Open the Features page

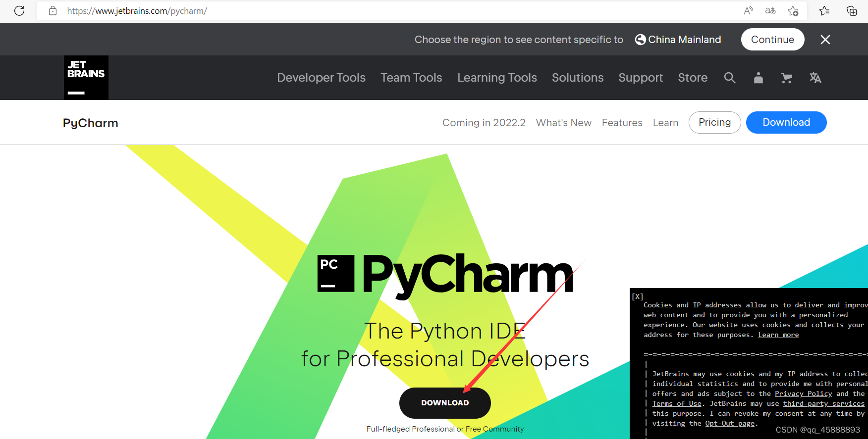tap(622, 123)
